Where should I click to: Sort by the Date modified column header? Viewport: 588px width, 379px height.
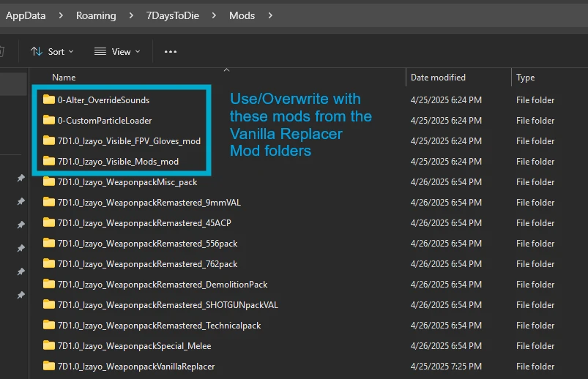(438, 78)
